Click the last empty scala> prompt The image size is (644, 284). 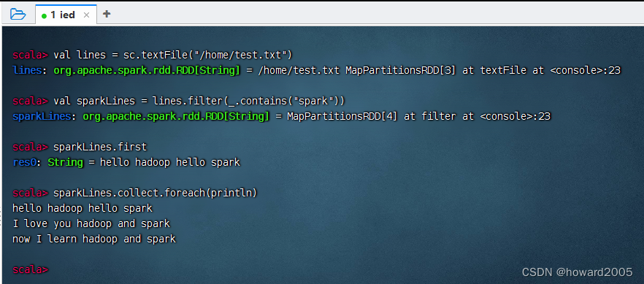(x=31, y=269)
